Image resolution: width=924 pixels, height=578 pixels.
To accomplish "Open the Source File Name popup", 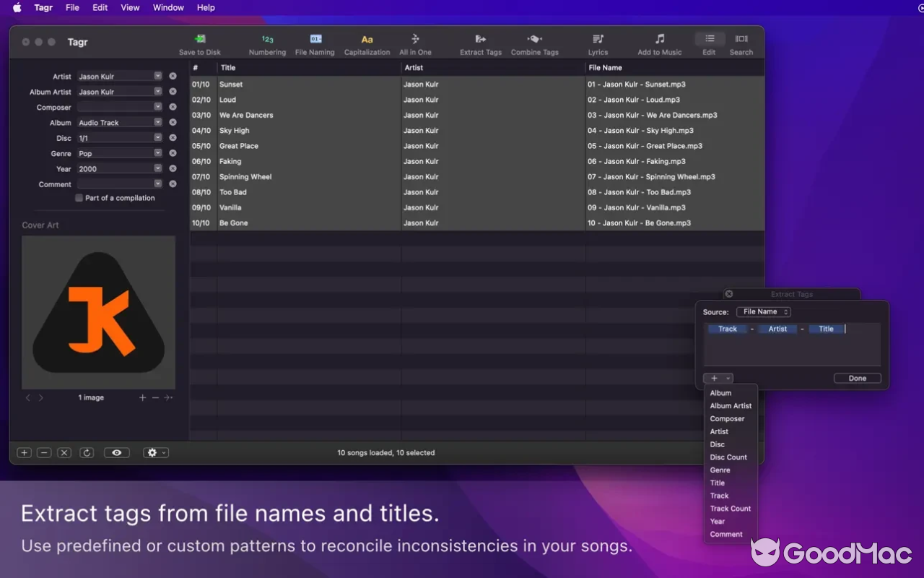I will click(764, 312).
